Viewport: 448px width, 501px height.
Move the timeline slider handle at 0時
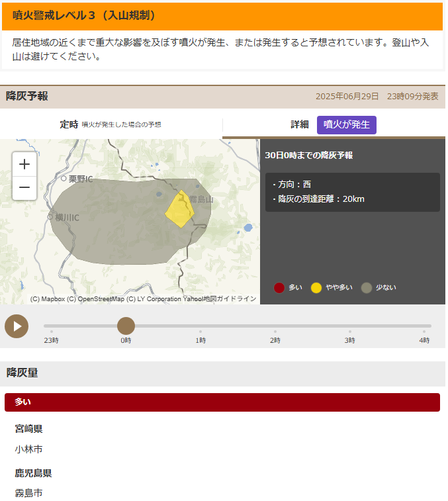pyautogui.click(x=126, y=326)
